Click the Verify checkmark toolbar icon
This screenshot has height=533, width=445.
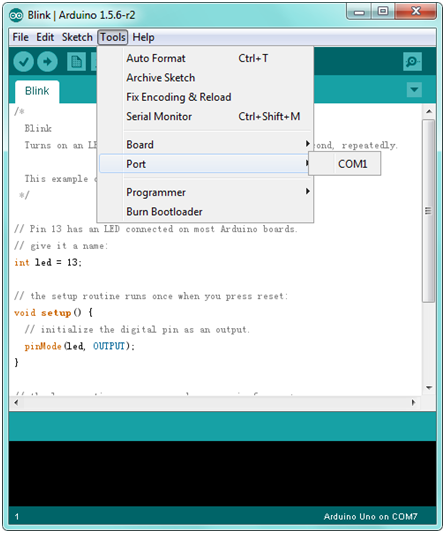pos(23,62)
